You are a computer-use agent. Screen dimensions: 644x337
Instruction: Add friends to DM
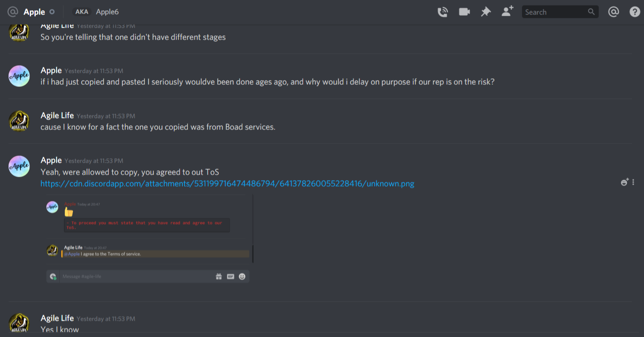[x=508, y=12]
